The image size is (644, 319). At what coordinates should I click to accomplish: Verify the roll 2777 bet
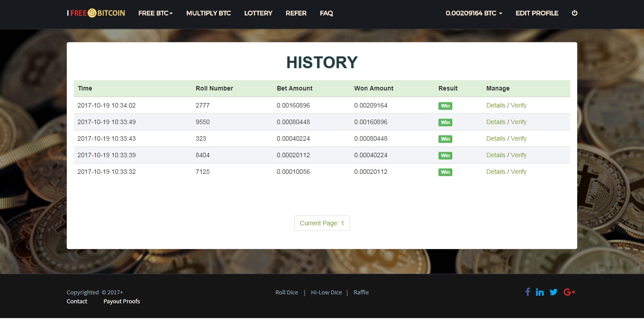tap(519, 105)
